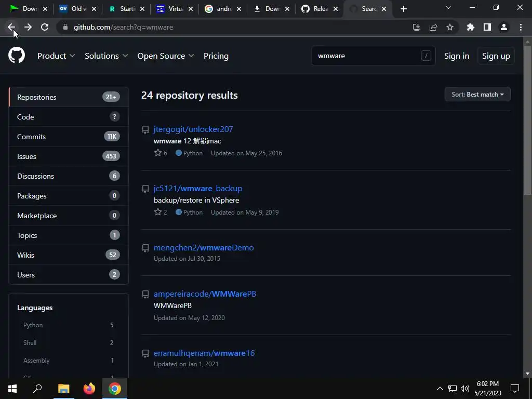
Task: Bookmark this page with star icon
Action: tap(450, 27)
